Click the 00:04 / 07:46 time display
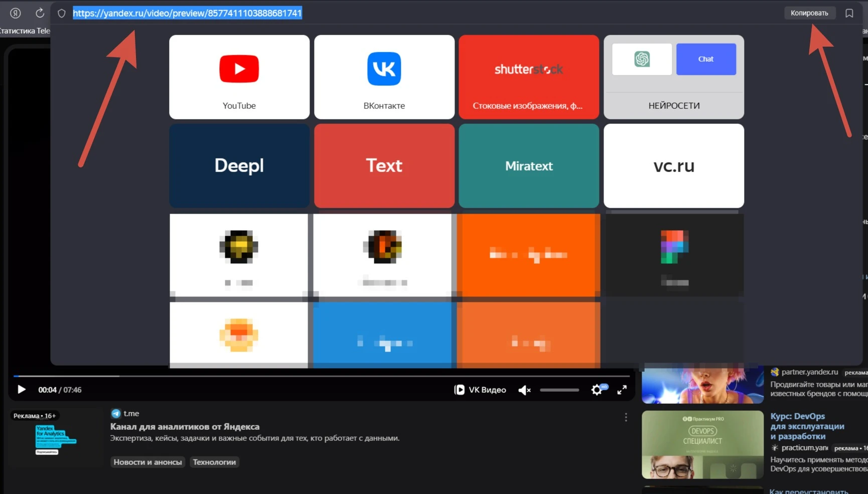This screenshot has width=868, height=494. coord(60,390)
